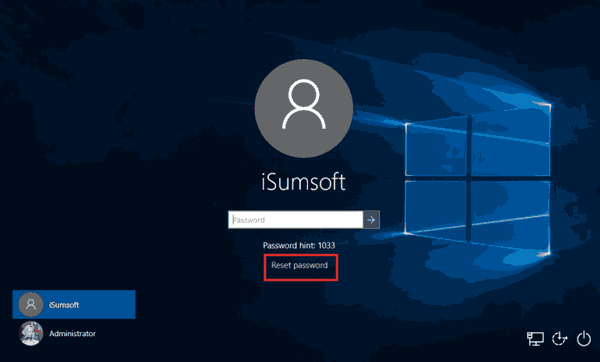600x362 pixels.
Task: Click the Reset password link
Action: [x=300, y=265]
